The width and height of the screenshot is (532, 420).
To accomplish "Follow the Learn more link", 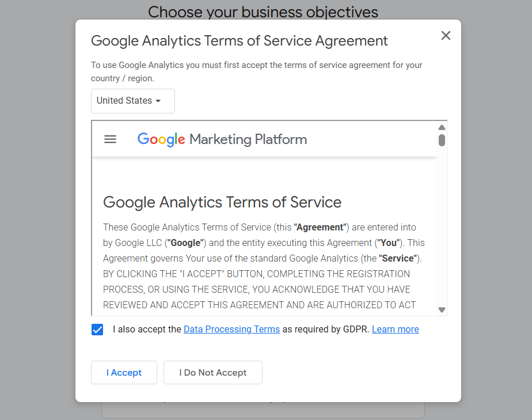I will click(395, 330).
